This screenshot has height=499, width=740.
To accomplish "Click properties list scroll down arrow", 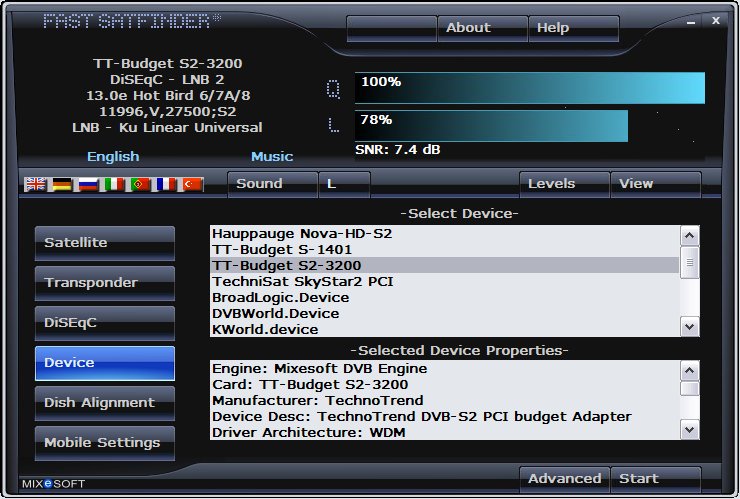I will pyautogui.click(x=690, y=430).
